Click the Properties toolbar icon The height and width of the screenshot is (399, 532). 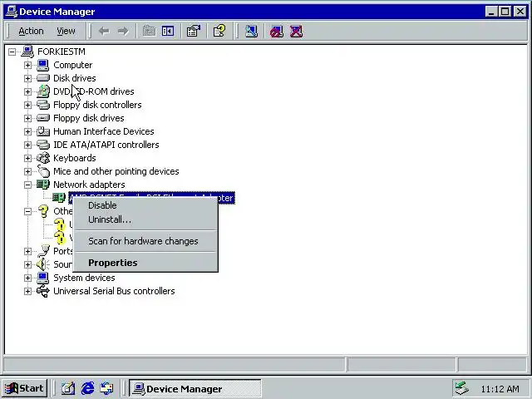pos(194,32)
